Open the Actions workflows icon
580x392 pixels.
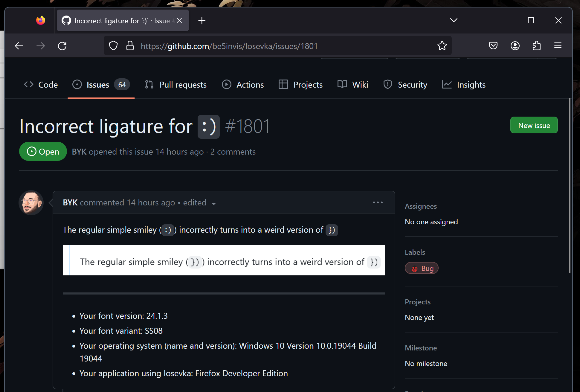(x=226, y=85)
